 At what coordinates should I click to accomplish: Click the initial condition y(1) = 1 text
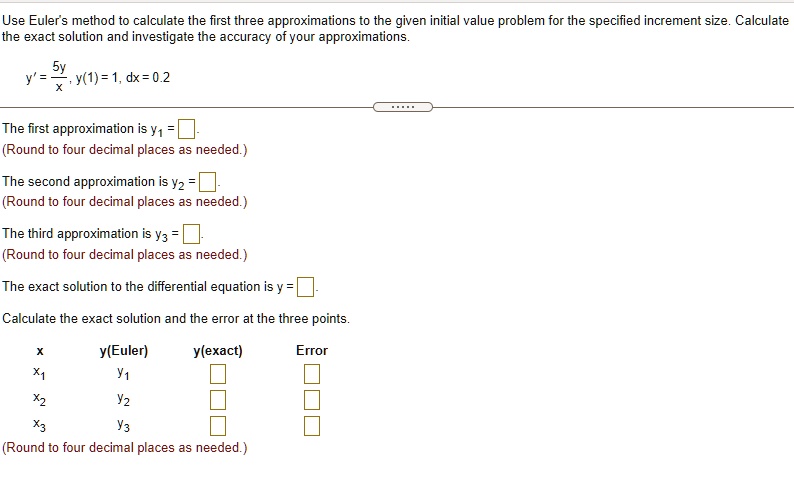click(x=98, y=77)
